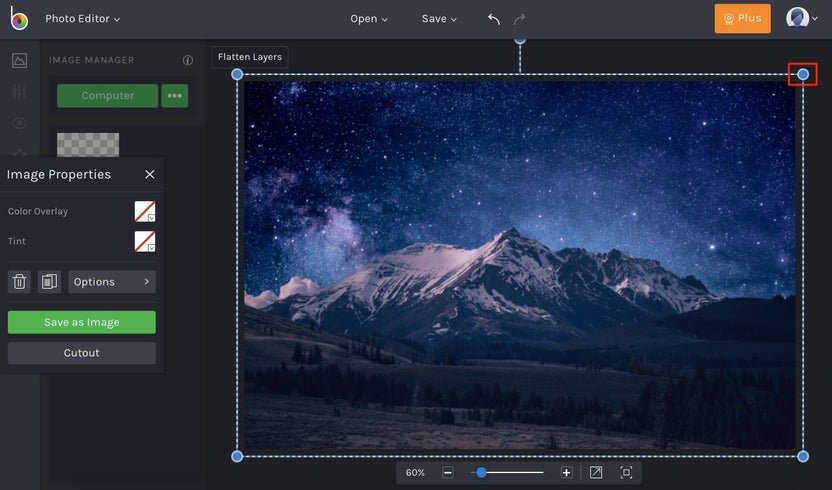Open the Edit sliders sidebar icon
The height and width of the screenshot is (490, 832).
[x=19, y=92]
